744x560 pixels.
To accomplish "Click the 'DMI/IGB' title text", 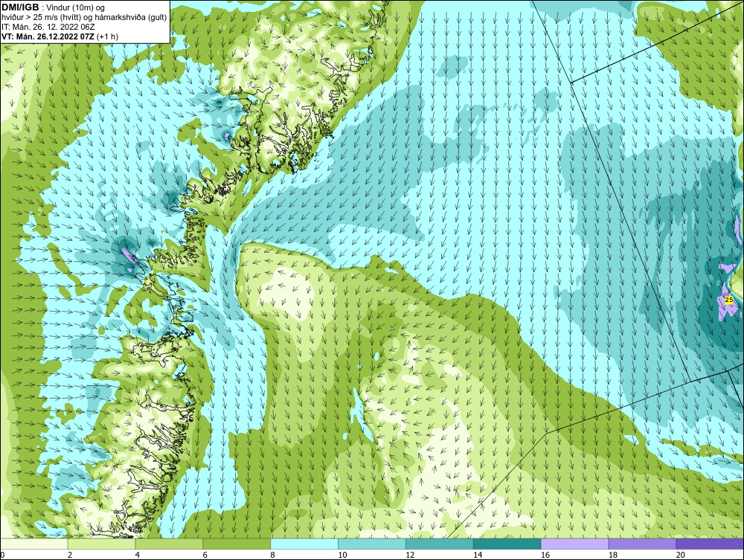I will click(20, 7).
